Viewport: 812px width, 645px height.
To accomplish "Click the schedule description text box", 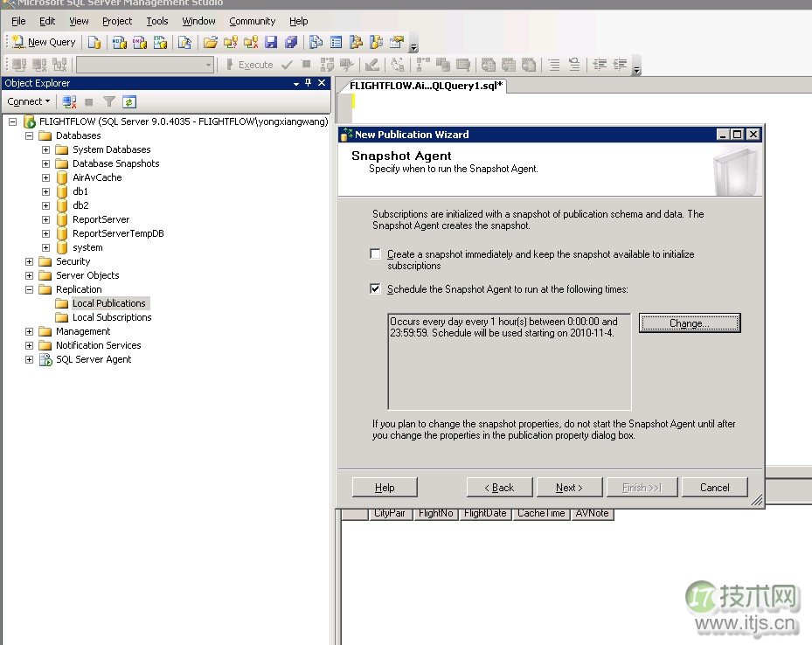I will coord(509,361).
